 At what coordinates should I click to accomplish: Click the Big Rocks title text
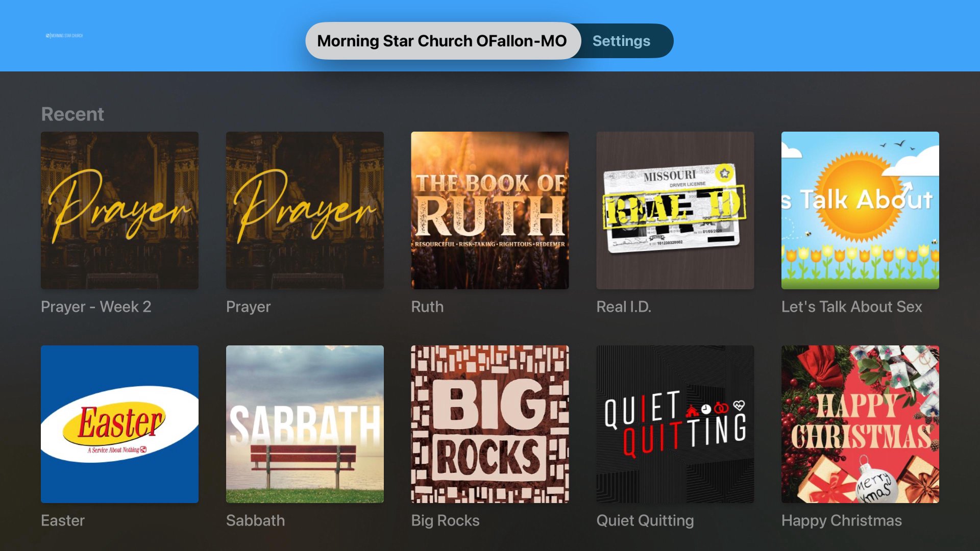(446, 520)
